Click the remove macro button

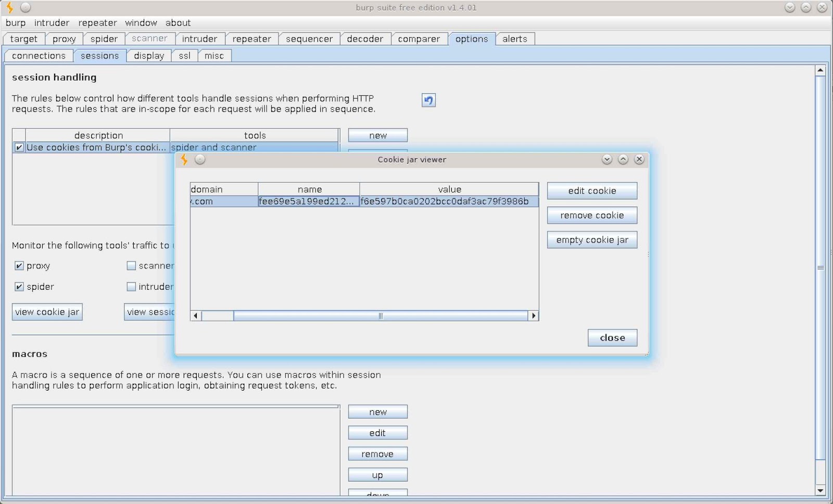pos(377,454)
